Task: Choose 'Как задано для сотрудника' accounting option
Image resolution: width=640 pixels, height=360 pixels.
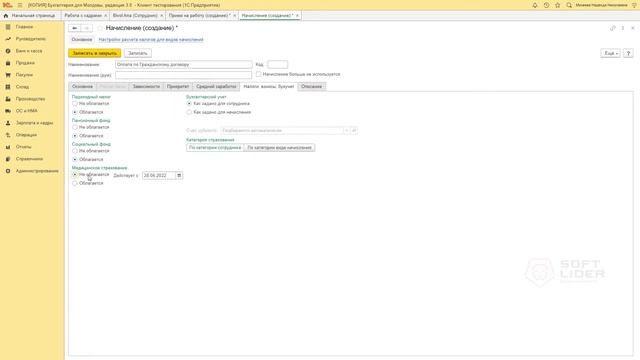Action: coord(189,104)
